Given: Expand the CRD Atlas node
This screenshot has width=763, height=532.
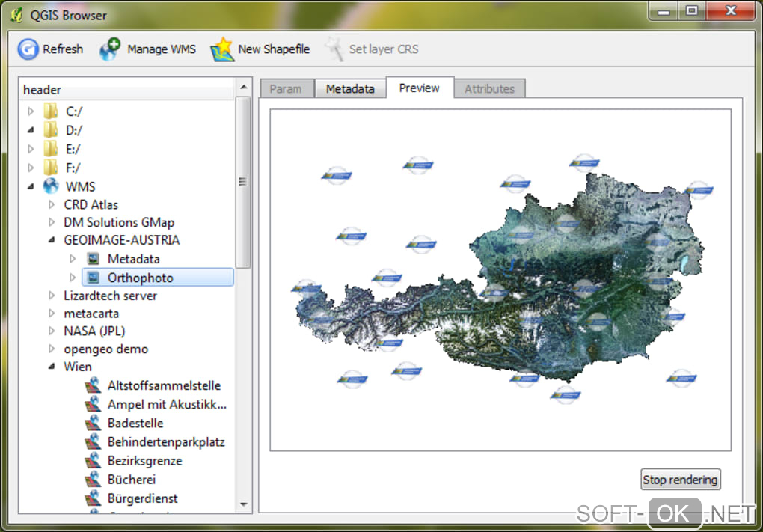Looking at the screenshot, I should (52, 204).
